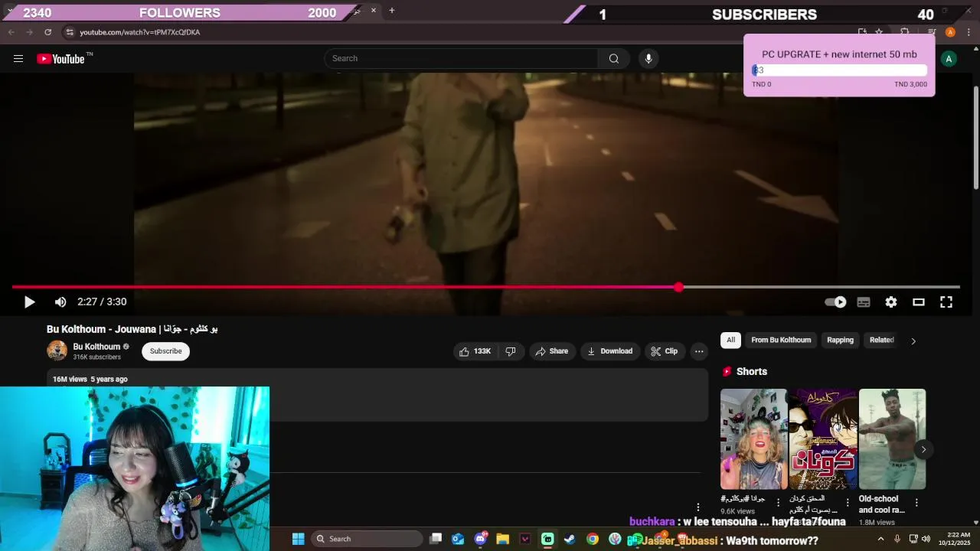The height and width of the screenshot is (551, 980).
Task: Expand the video description box
Action: pyautogui.click(x=377, y=396)
